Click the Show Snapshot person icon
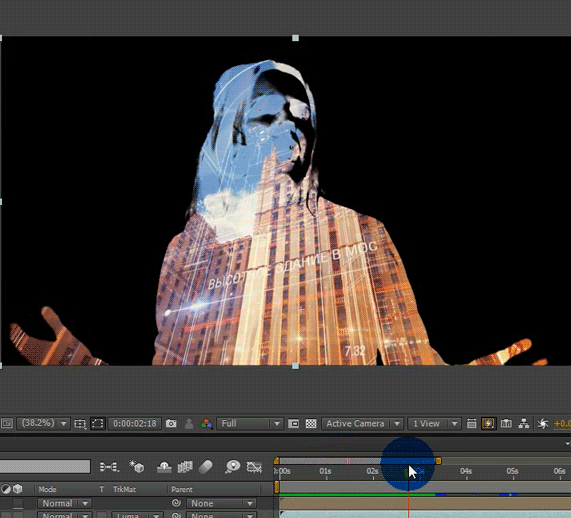The image size is (571, 518). coord(189,424)
